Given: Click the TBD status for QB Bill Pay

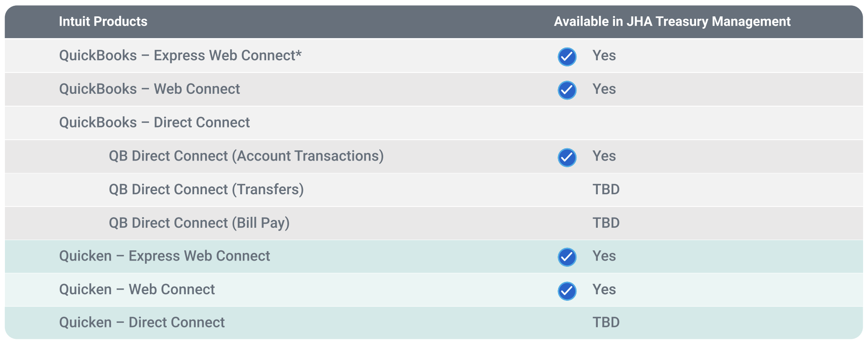Looking at the screenshot, I should (x=606, y=223).
